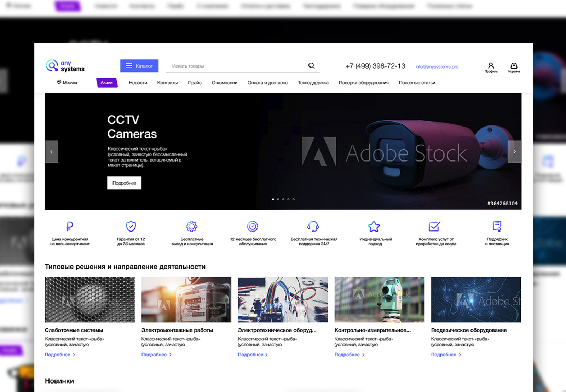Open Полезные статьи in the navigation

click(417, 83)
